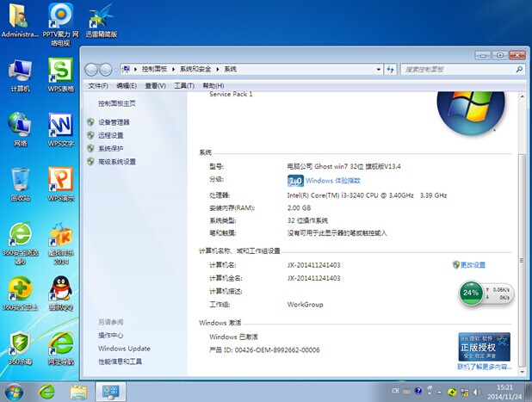Open 系统保护 system protection link
Viewport: 532px width, 402px height.
(x=110, y=148)
